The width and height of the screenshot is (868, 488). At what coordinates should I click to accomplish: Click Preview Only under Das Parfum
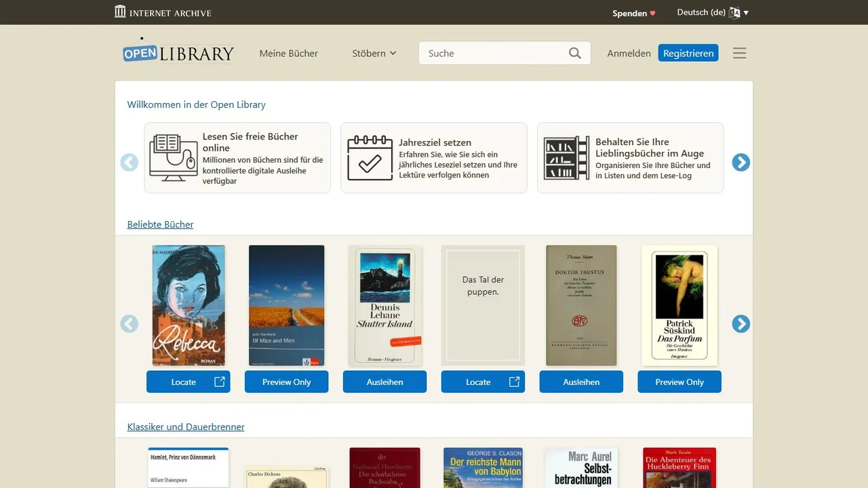(679, 382)
